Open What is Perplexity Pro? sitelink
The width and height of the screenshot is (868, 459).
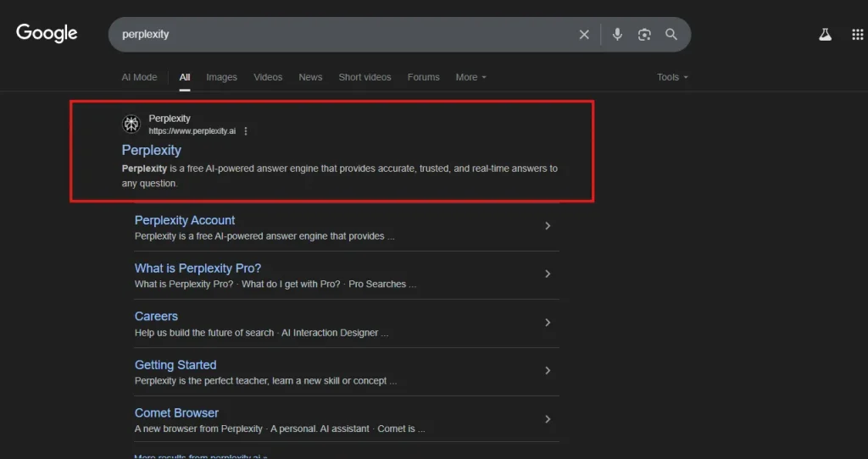pos(198,268)
